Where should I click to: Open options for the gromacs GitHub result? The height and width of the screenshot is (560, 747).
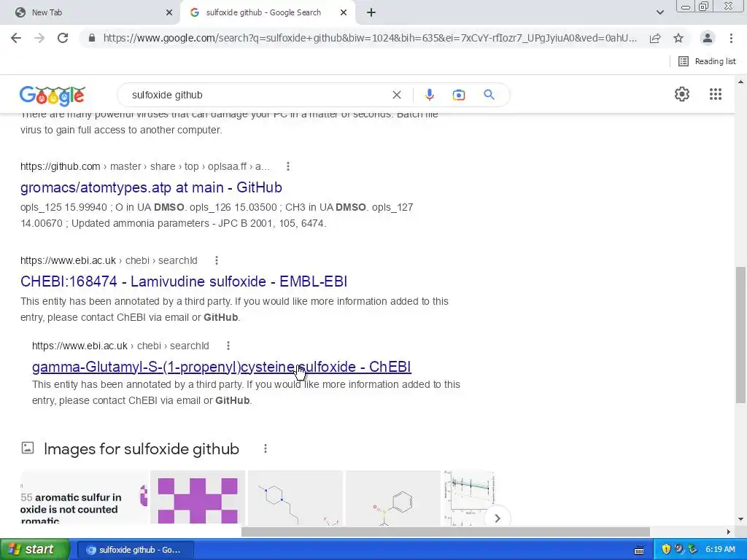(x=287, y=166)
